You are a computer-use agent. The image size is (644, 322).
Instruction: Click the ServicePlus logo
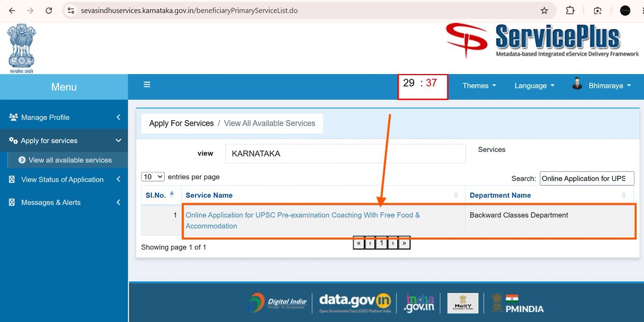click(542, 40)
